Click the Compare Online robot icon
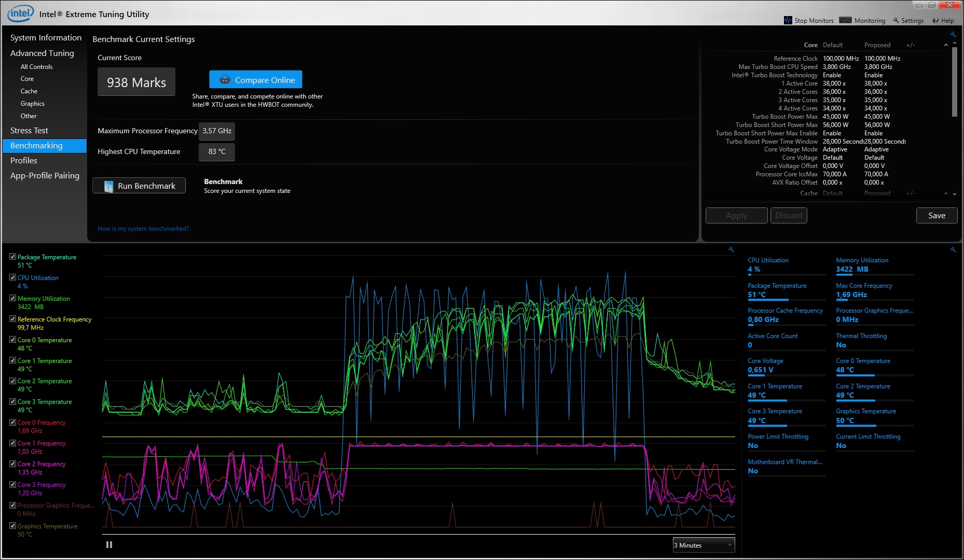The image size is (964, 560). click(x=225, y=80)
